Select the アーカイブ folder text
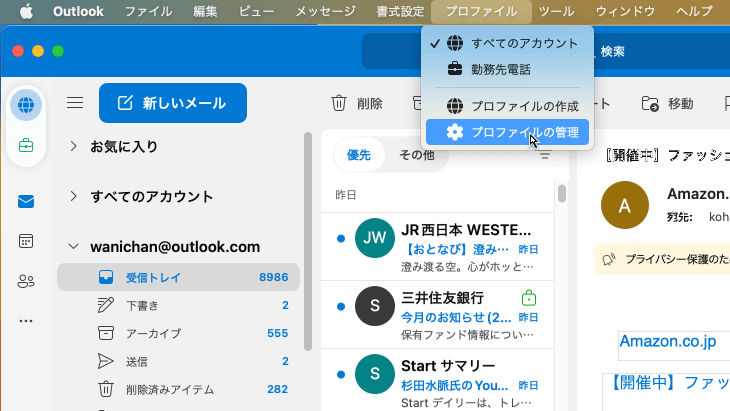This screenshot has width=730, height=411. [x=153, y=333]
